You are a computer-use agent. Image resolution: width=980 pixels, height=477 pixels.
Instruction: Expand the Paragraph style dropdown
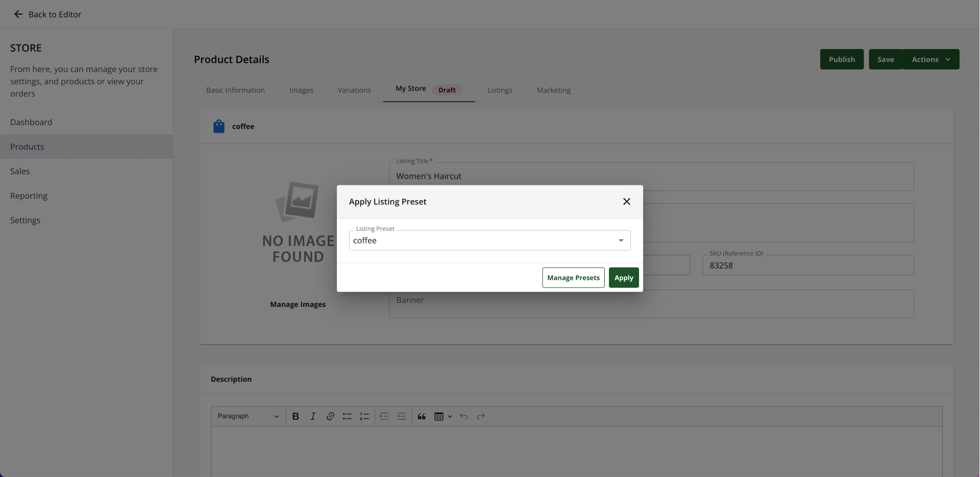click(x=248, y=417)
